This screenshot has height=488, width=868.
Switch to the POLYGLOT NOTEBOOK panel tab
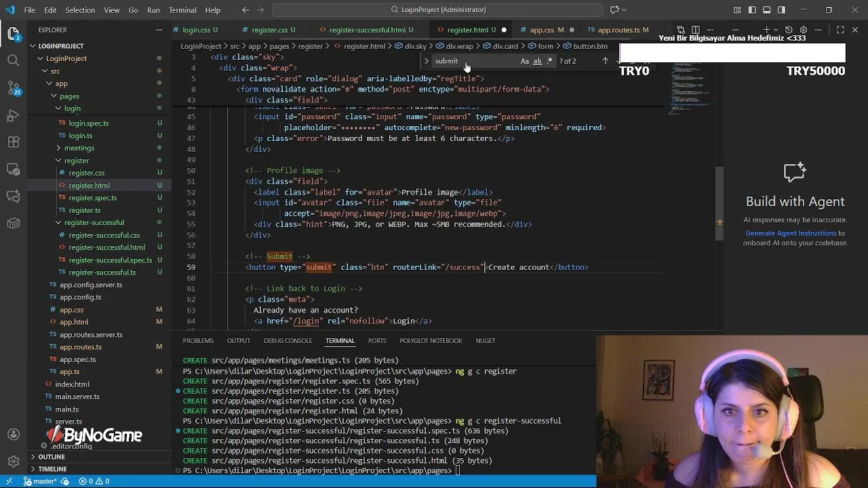[x=431, y=340]
